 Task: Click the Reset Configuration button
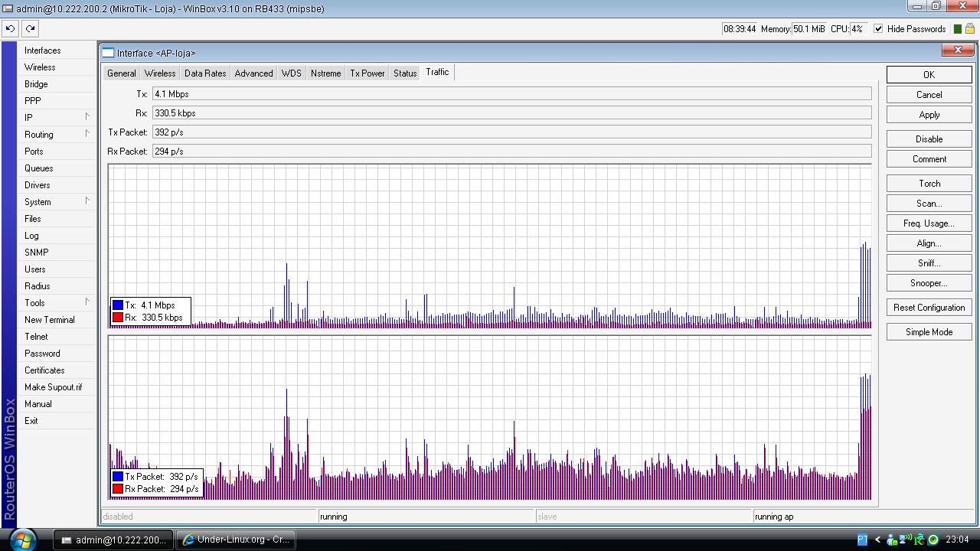[929, 308]
